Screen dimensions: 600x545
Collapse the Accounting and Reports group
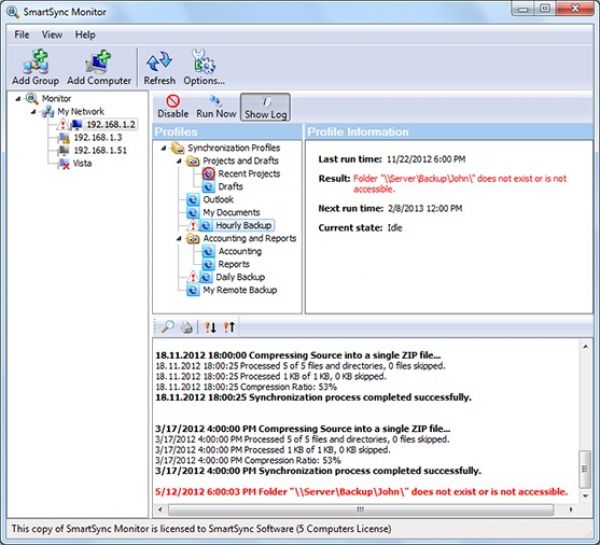pyautogui.click(x=179, y=239)
